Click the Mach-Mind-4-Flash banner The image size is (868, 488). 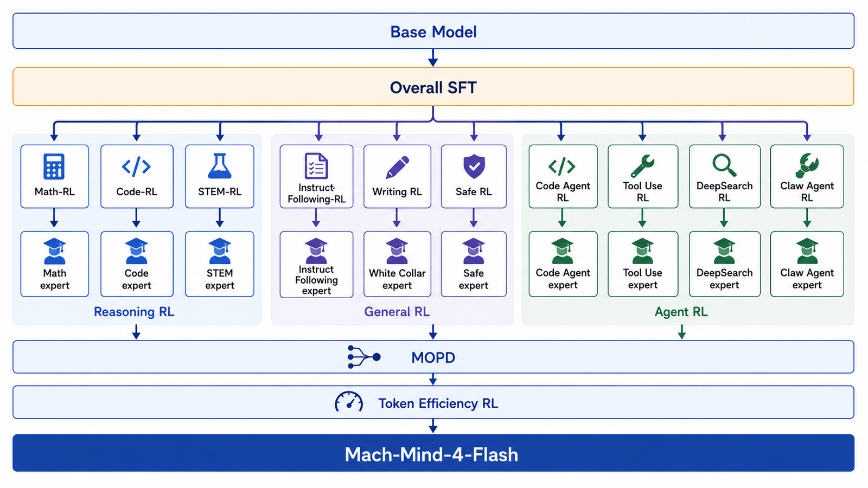(x=433, y=453)
